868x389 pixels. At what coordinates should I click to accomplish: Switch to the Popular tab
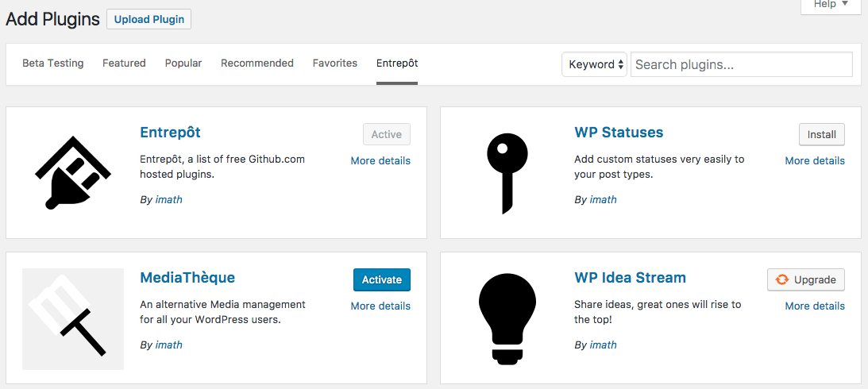[183, 63]
